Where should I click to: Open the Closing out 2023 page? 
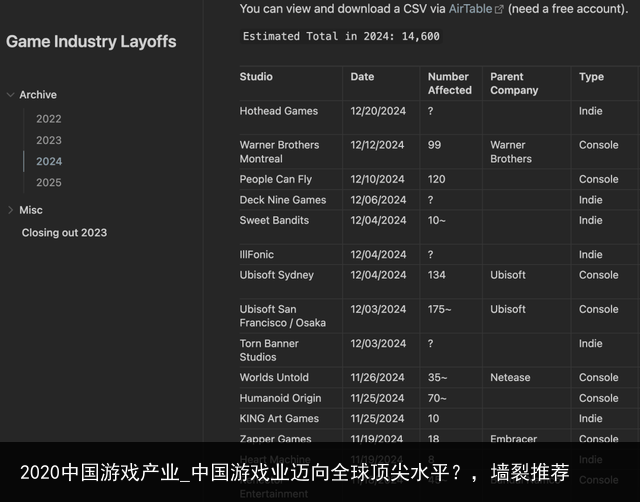(x=64, y=233)
